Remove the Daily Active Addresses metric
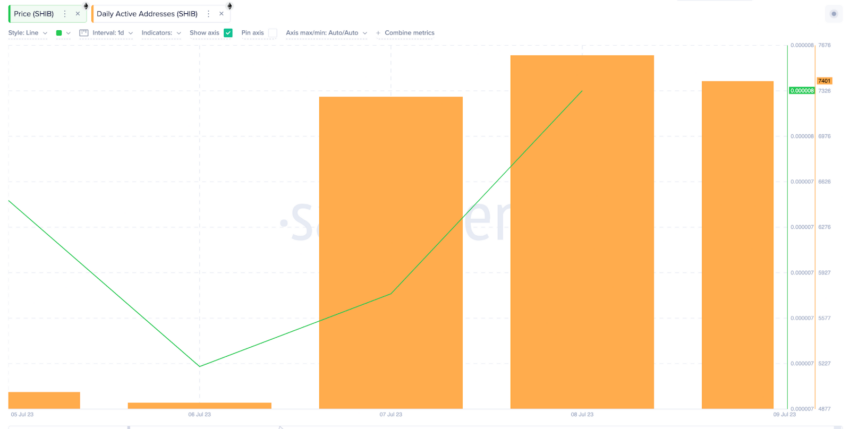The height and width of the screenshot is (429, 850). pos(221,14)
